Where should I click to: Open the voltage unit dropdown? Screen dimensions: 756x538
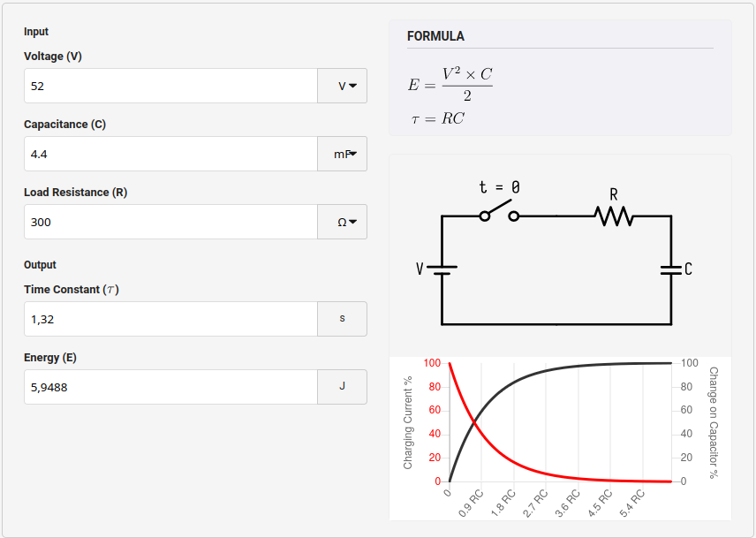[342, 87]
